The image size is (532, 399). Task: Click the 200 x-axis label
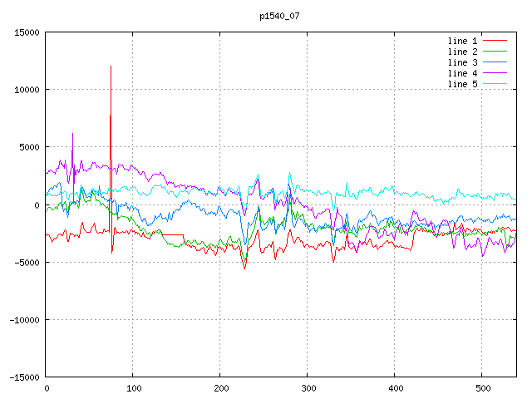pyautogui.click(x=221, y=388)
